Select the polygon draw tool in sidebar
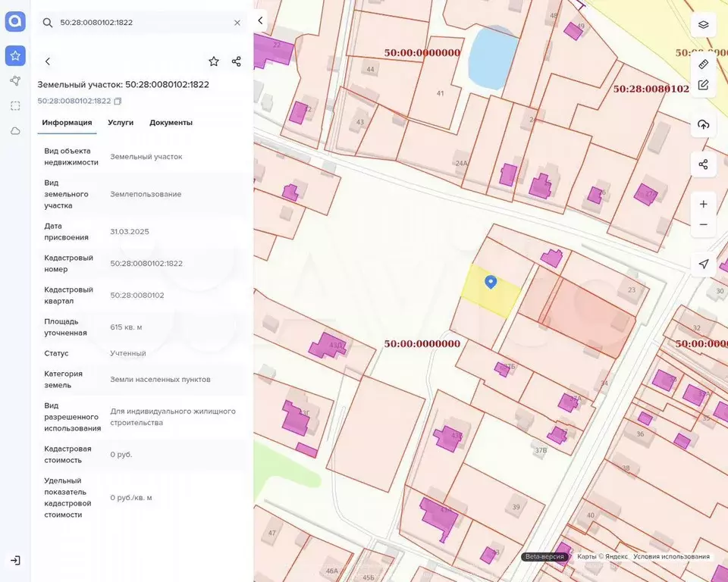This screenshot has width=728, height=582. click(15, 81)
